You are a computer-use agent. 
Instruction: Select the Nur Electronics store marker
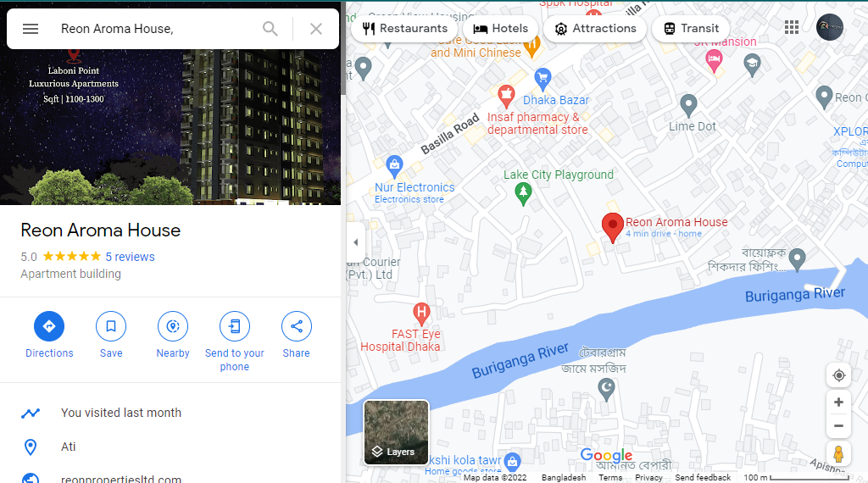point(394,166)
